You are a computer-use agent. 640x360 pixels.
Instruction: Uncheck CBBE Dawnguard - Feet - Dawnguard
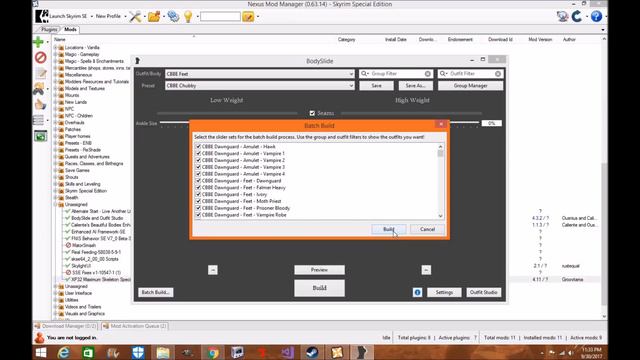(x=198, y=180)
